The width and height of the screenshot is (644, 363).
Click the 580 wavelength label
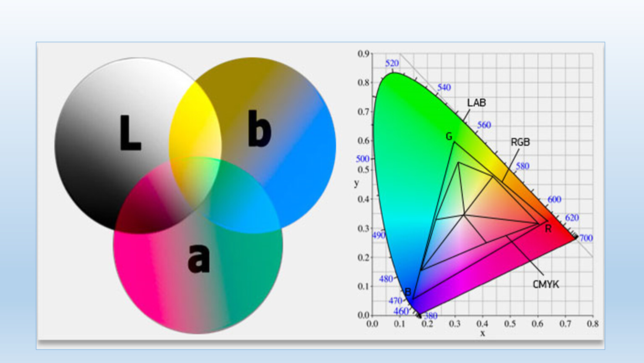523,166
